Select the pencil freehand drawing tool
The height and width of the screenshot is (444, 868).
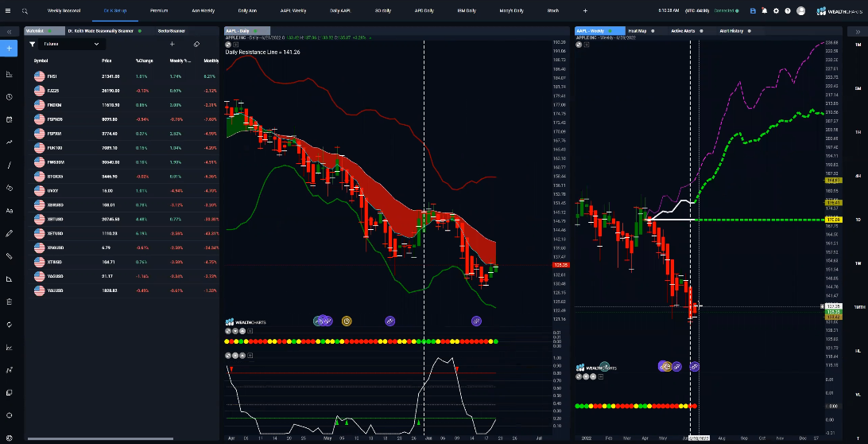[x=9, y=233]
